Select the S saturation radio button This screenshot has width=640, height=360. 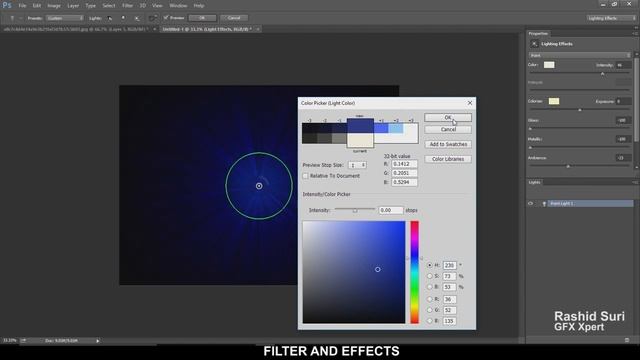pos(429,276)
